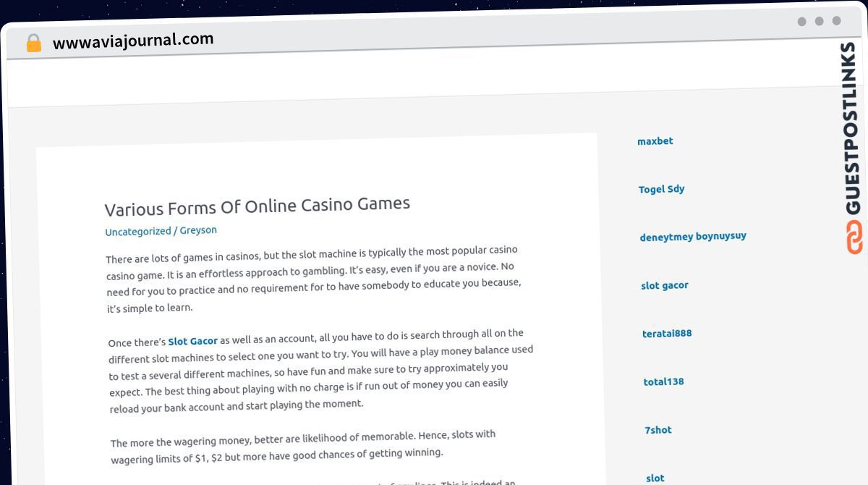868x485 pixels.
Task: Visit the deneytmey boynuysuy sidebar link
Action: point(692,237)
